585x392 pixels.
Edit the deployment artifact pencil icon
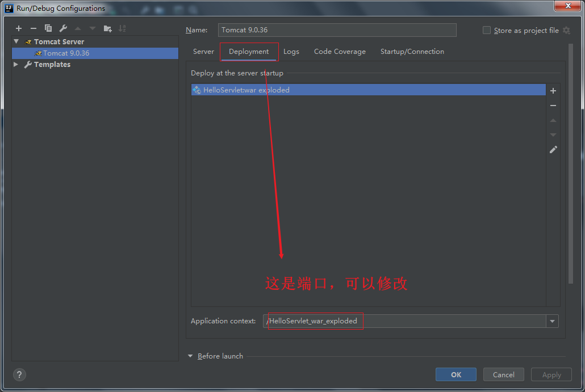(553, 149)
